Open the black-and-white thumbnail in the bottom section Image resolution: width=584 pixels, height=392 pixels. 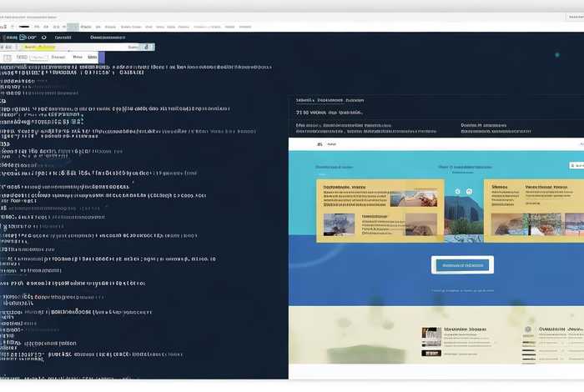pyautogui.click(x=431, y=334)
